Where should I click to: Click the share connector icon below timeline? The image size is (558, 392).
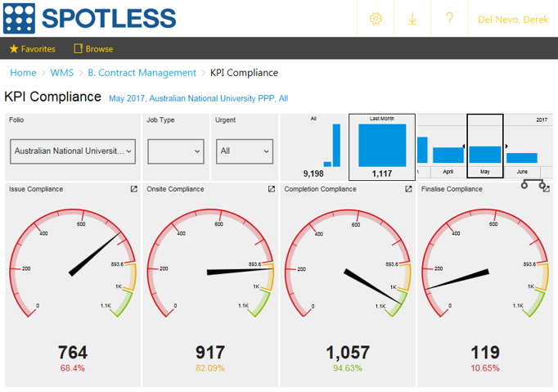point(534,183)
